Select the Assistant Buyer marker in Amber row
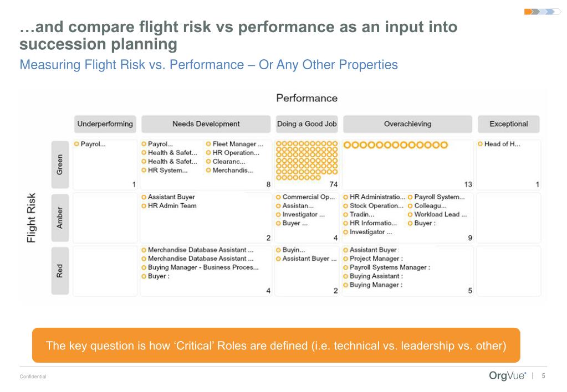Viewport: 567px width, 392px height. 144,197
